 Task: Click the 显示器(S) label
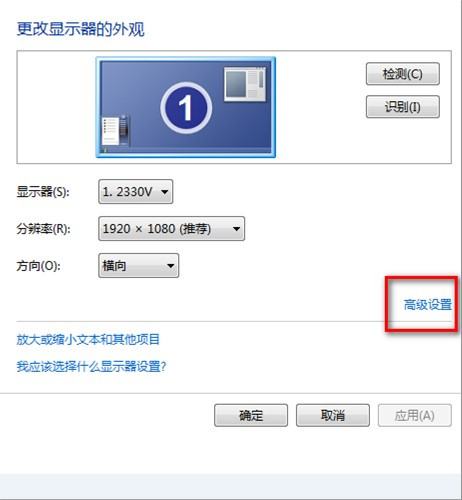point(43,192)
